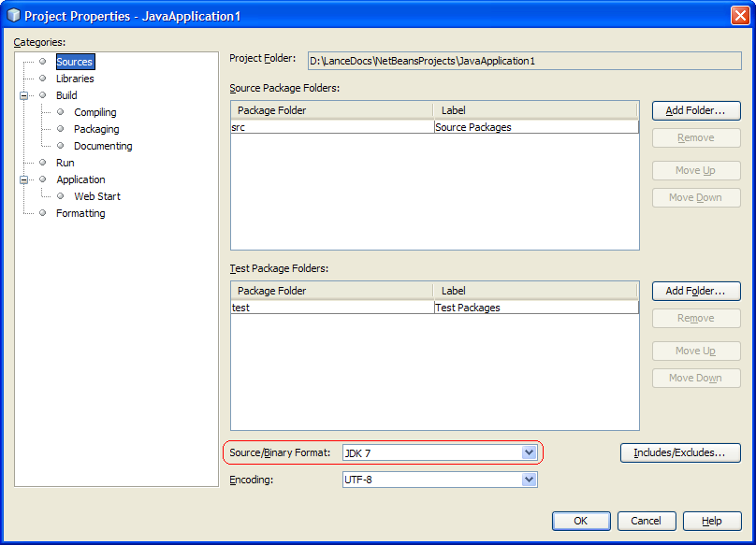
Task: Click Label header in Test Package table
Action: tap(535, 291)
